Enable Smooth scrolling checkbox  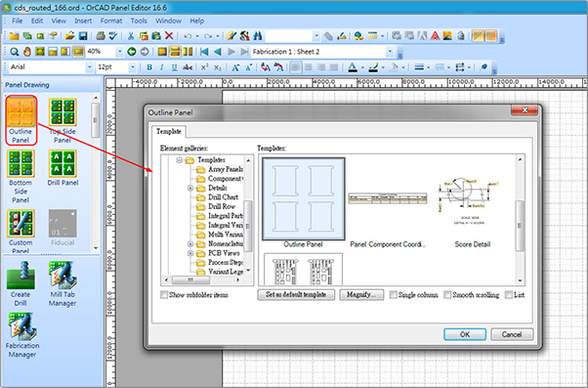tap(447, 295)
